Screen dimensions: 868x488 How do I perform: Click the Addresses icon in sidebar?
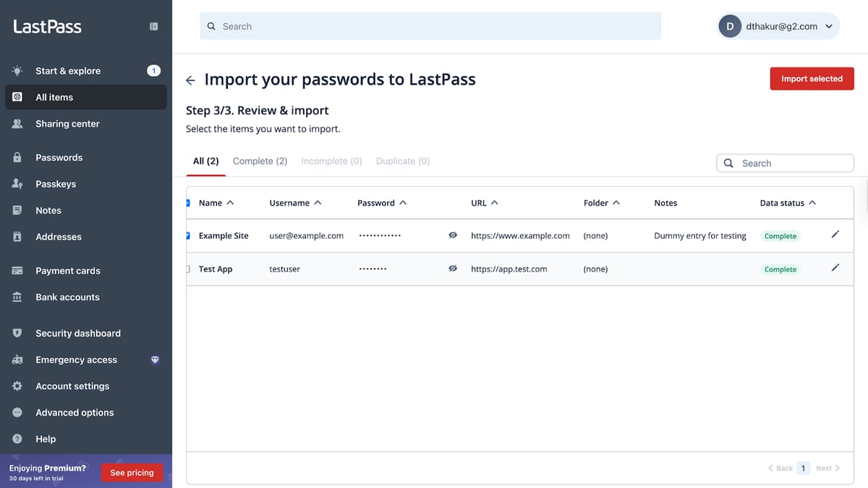[17, 237]
